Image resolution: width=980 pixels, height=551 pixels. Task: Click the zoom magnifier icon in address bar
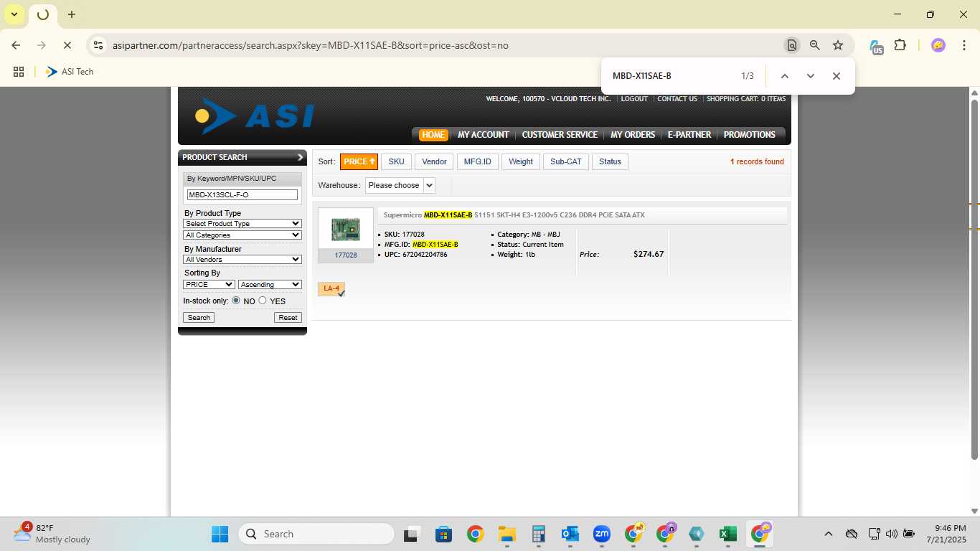pos(814,45)
